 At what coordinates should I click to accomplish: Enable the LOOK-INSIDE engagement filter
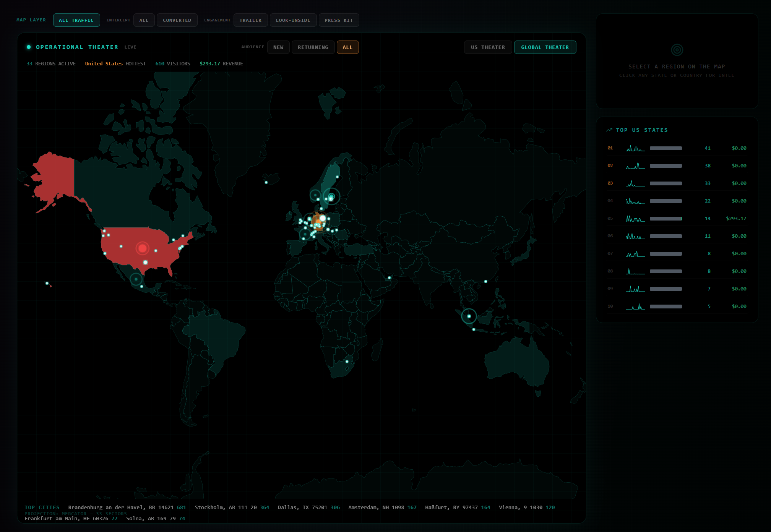pyautogui.click(x=293, y=20)
